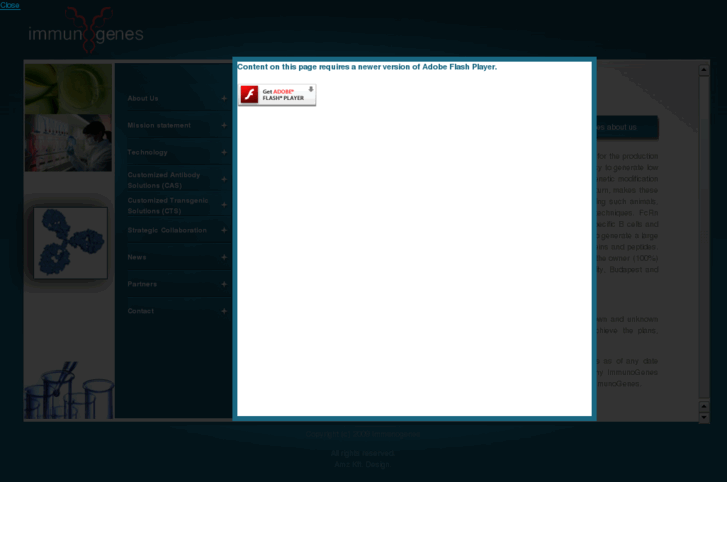Image resolution: width=727 pixels, height=545 pixels.
Task: Click the immunogenes logo
Action: tap(86, 31)
